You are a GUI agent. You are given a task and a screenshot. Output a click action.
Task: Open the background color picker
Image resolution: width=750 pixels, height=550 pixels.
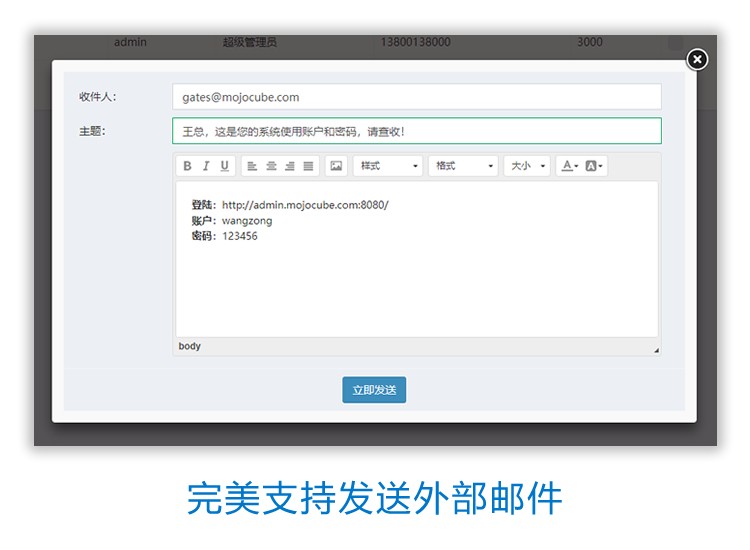[594, 166]
